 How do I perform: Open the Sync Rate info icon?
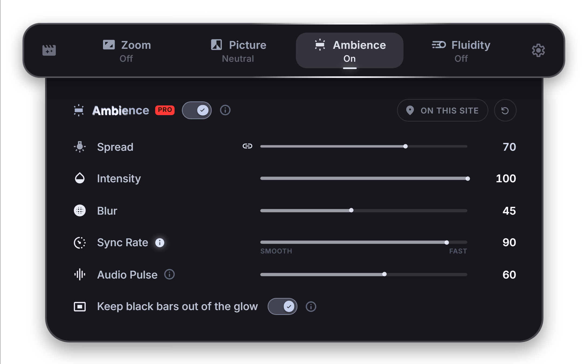pyautogui.click(x=160, y=243)
